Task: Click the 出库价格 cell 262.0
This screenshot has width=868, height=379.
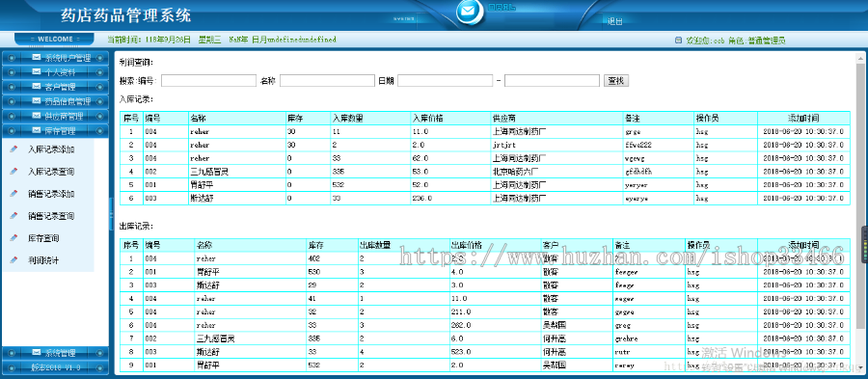Action: pos(461,325)
